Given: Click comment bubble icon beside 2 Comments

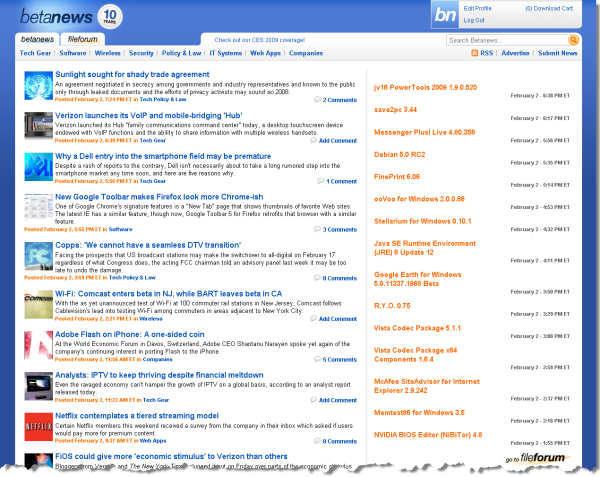Looking at the screenshot, I should pos(317,99).
